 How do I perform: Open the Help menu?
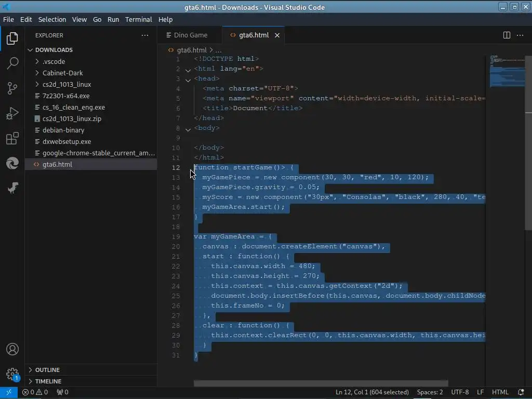166,19
